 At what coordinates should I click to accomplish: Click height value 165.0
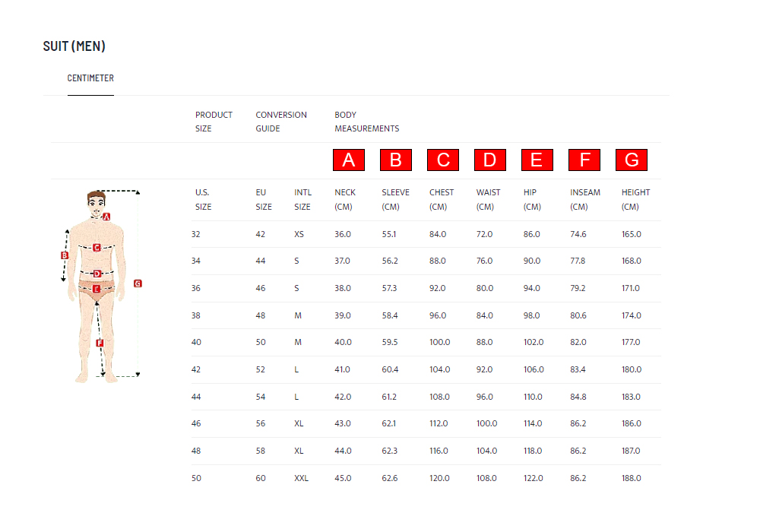[x=632, y=234]
